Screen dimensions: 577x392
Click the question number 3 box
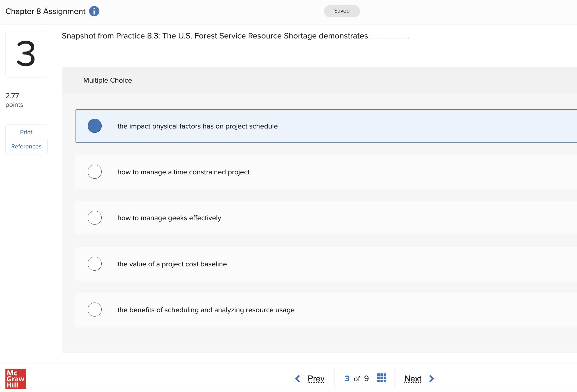[x=26, y=54]
